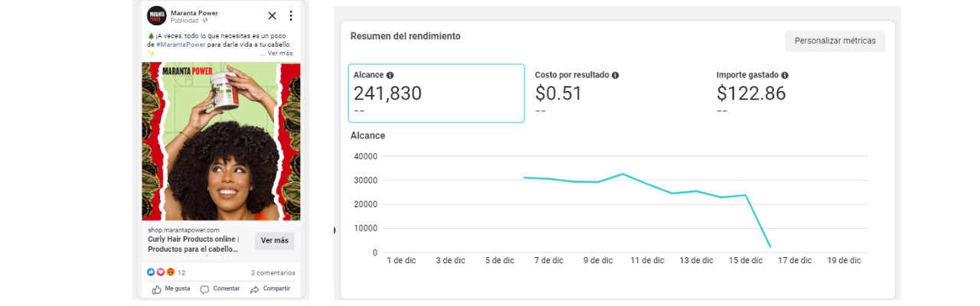
Task: Switch to the Importe gastado metric card
Action: [796, 93]
